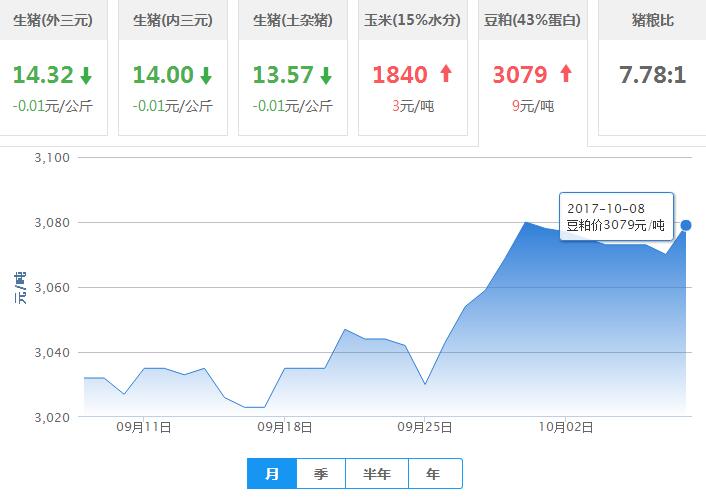Click the 3079 soybean meal price value

click(520, 75)
